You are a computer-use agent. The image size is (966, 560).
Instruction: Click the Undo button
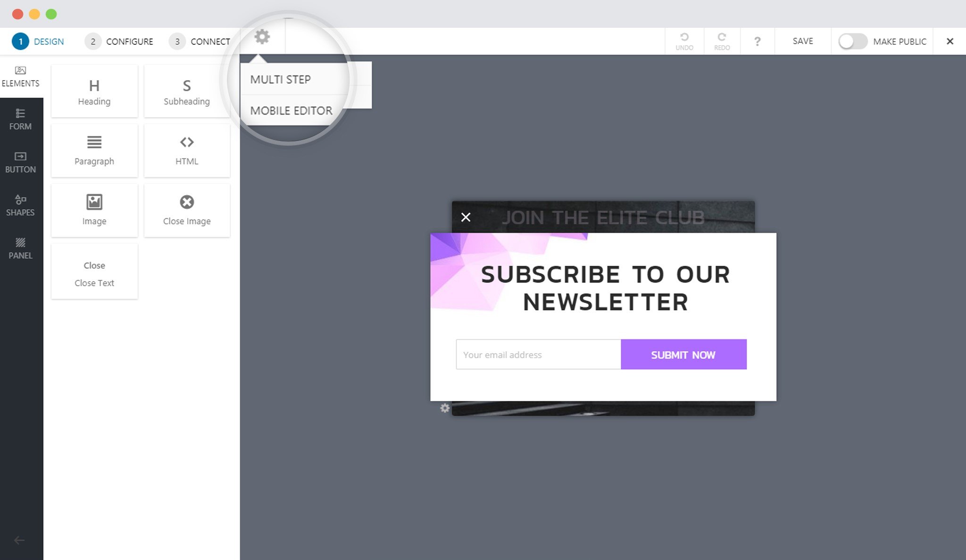(684, 41)
